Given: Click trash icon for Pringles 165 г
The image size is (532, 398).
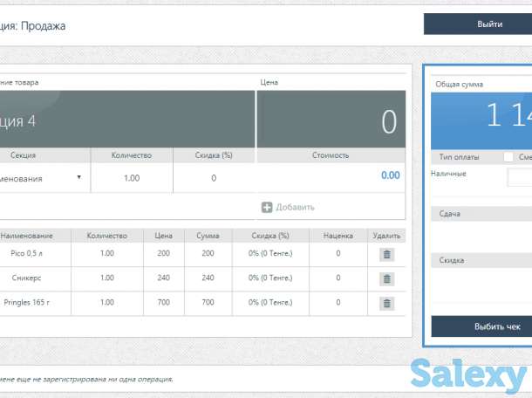Looking at the screenshot, I should 386,303.
